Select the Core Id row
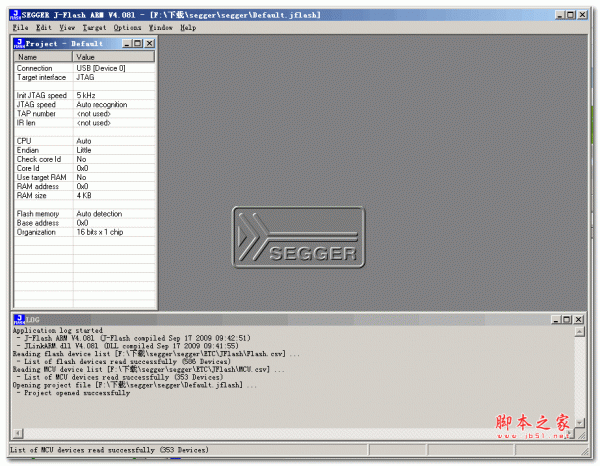Screen dimensions: 600x466 coord(85,168)
